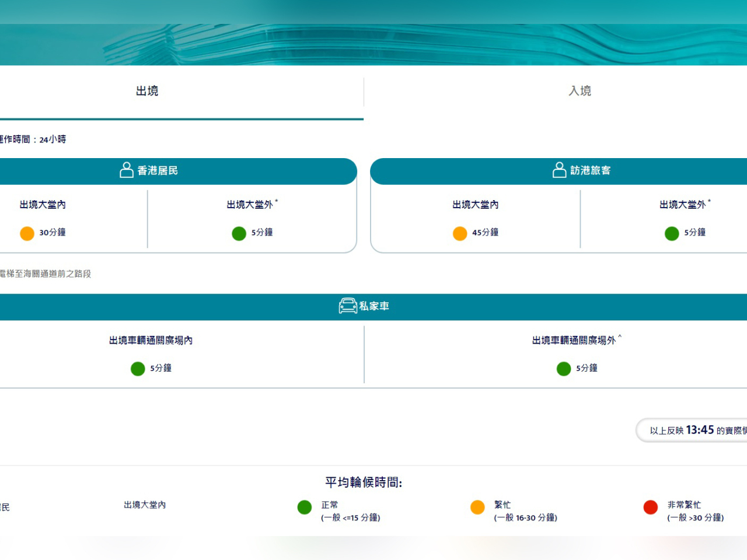Viewport: 747px width, 560px height.
Task: Click green dot under 香港居民 出境大堂外
Action: point(239,233)
